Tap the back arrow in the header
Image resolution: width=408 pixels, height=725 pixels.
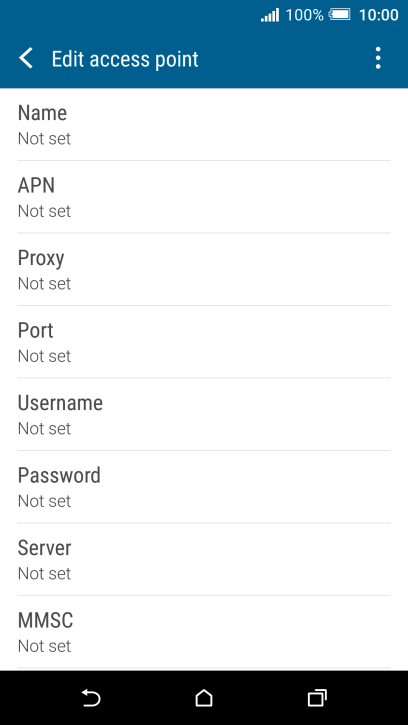click(26, 59)
